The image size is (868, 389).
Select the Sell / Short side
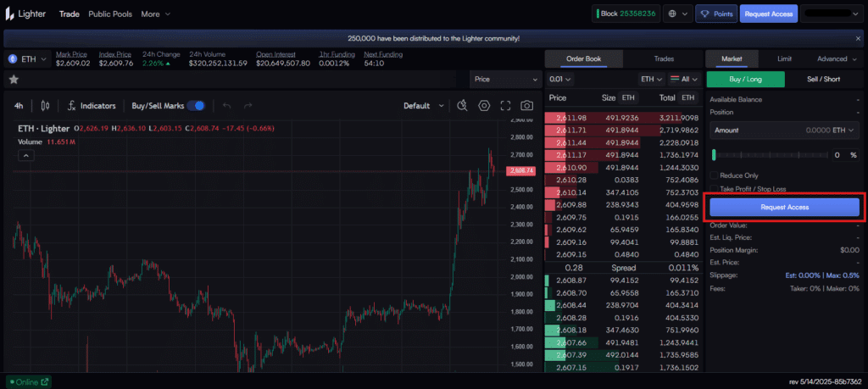[823, 79]
